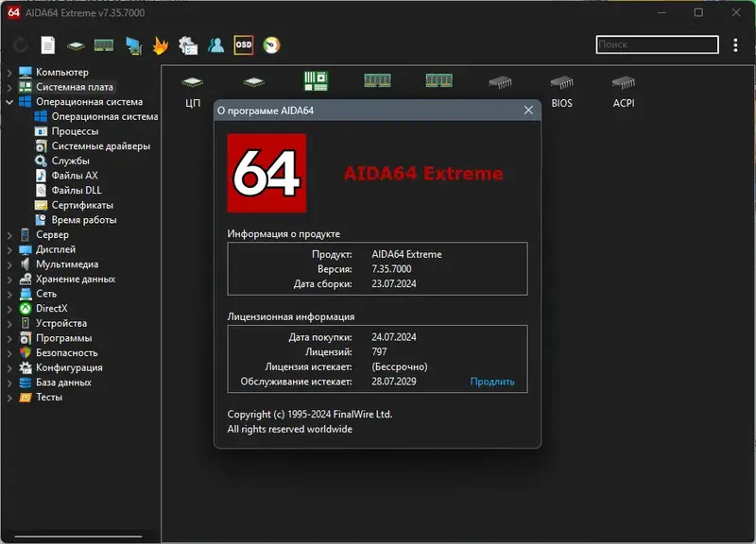Start the flame stability test icon

coord(161,45)
